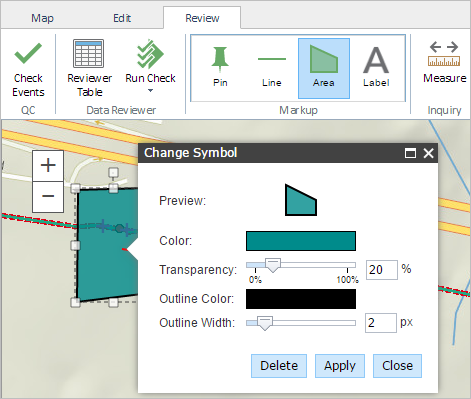Image resolution: width=471 pixels, height=399 pixels.
Task: Select the Line markup tool
Action: (272, 68)
